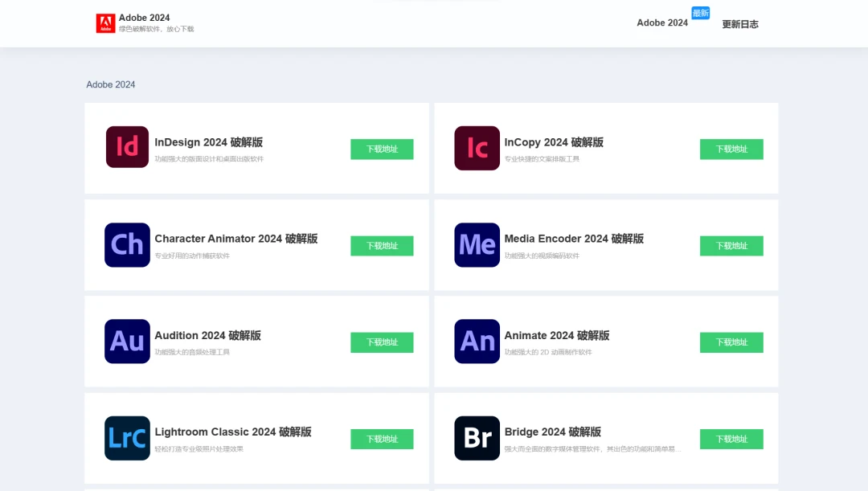
Task: Open Character Animator 2024 破解版 title
Action: pyautogui.click(x=235, y=239)
